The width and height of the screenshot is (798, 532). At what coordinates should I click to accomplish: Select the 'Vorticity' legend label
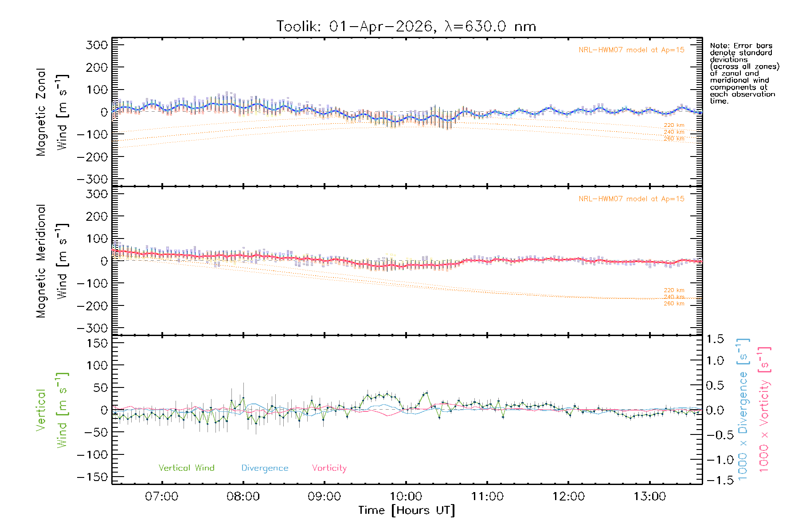coord(329,468)
